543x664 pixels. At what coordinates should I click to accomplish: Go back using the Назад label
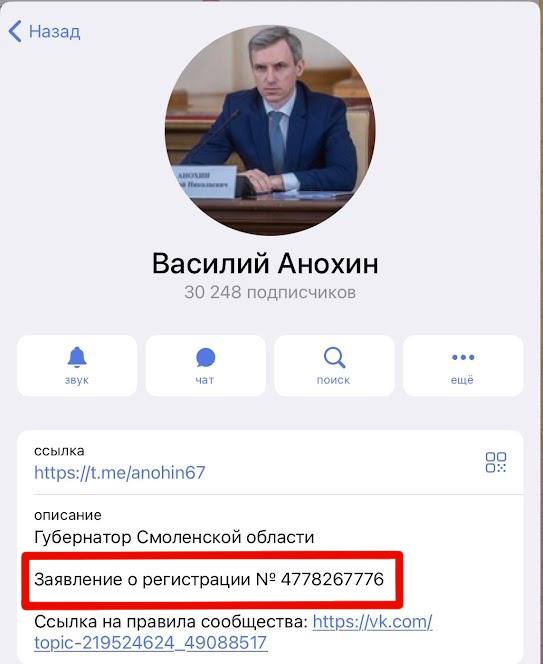click(55, 32)
